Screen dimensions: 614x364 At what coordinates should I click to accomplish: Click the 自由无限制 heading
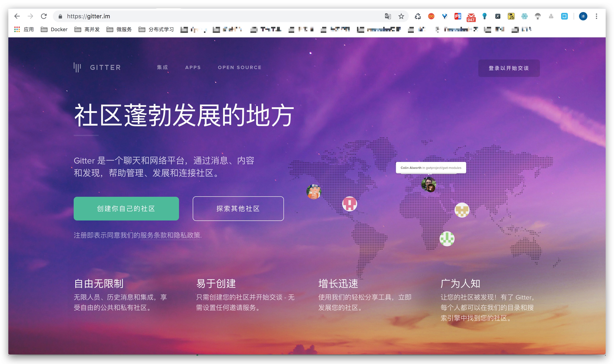[x=99, y=284]
